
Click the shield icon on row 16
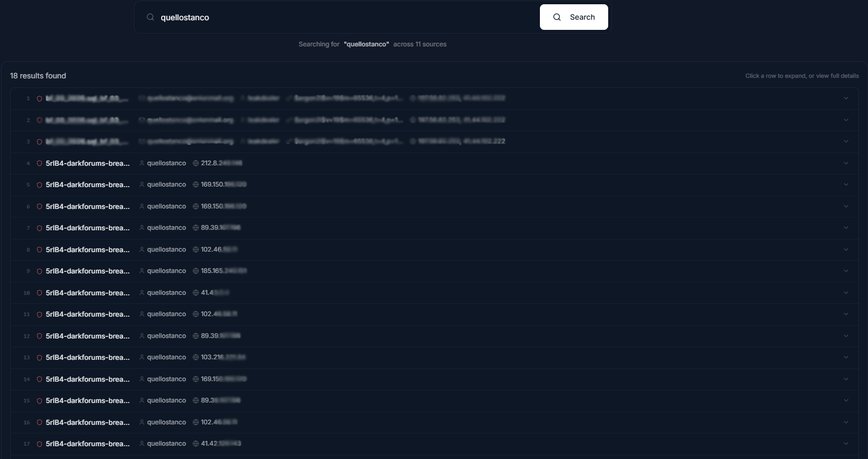(x=39, y=422)
